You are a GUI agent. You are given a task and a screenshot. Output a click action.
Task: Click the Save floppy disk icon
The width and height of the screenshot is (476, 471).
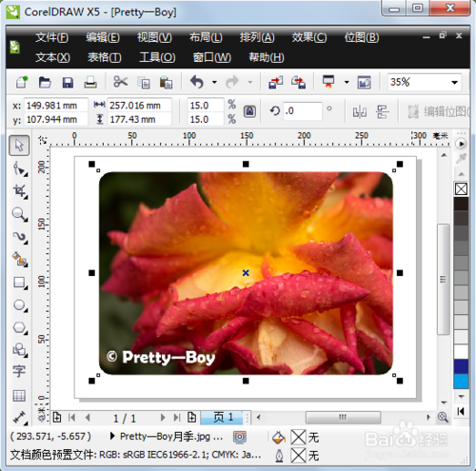[x=68, y=83]
